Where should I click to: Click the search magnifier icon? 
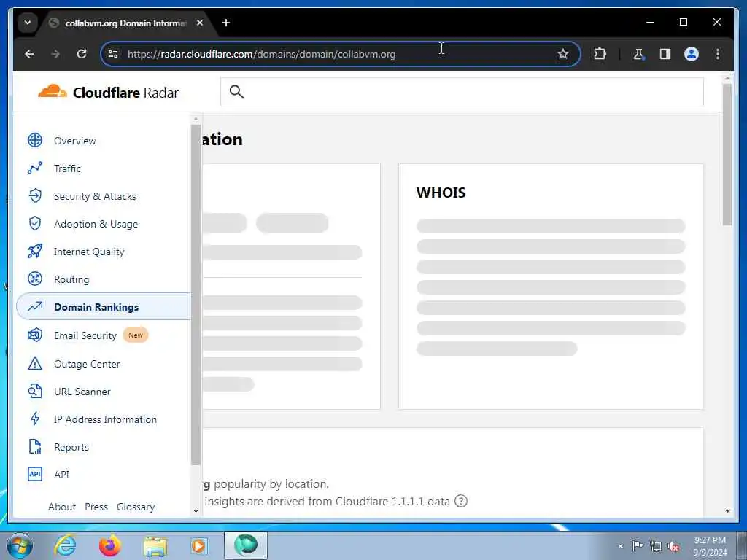pyautogui.click(x=237, y=91)
